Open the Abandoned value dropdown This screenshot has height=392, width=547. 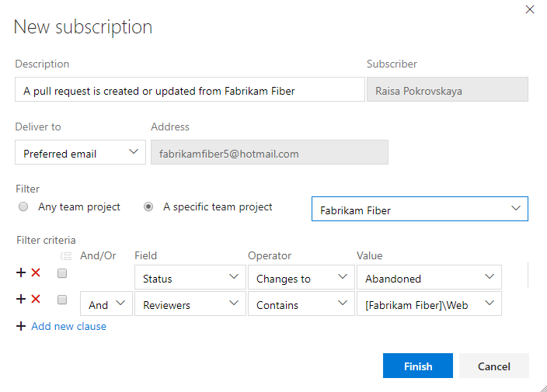[x=429, y=277]
